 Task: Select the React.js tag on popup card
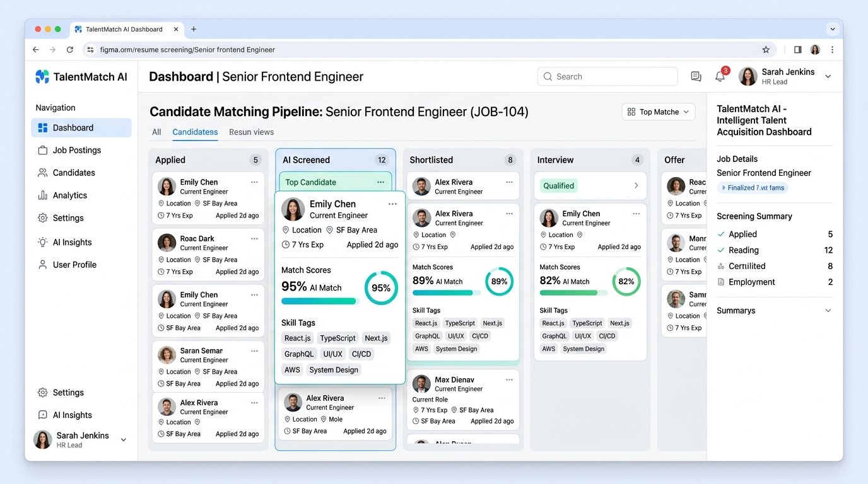297,338
